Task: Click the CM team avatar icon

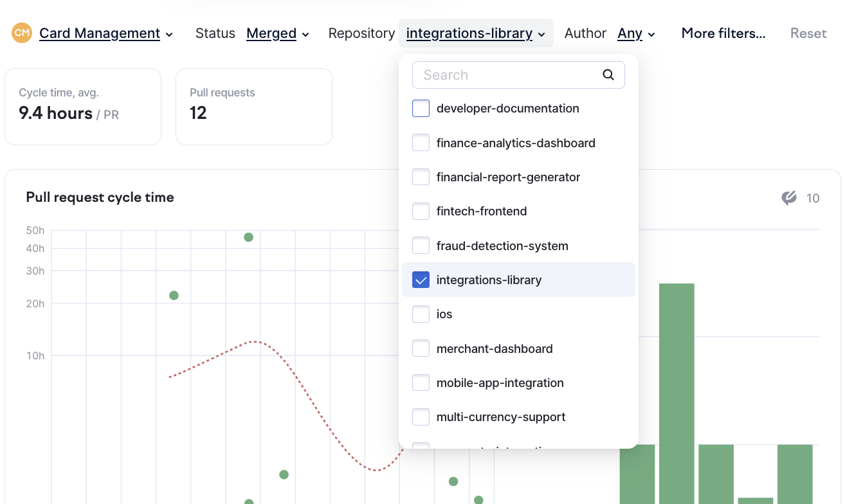Action: (x=22, y=33)
